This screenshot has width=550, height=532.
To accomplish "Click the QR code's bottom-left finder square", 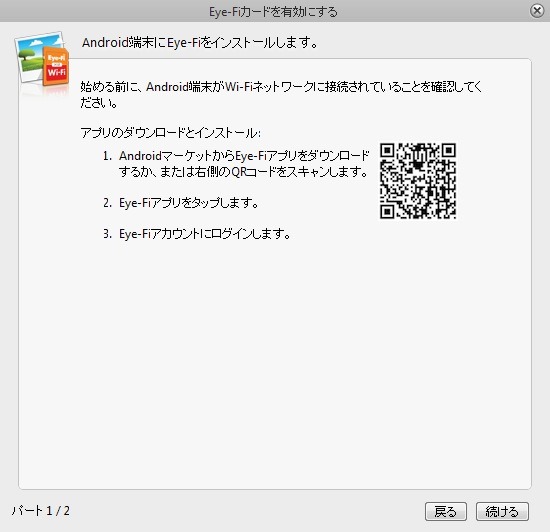I will tap(387, 211).
